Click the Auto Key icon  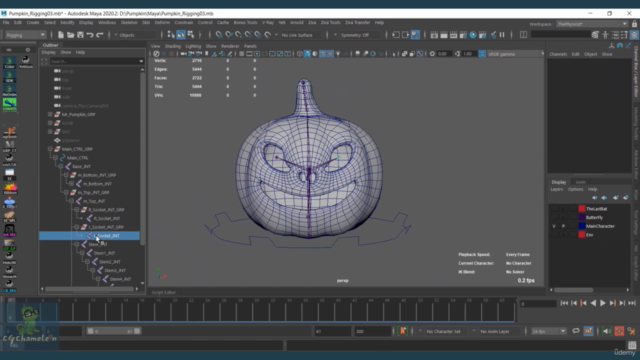[619, 331]
